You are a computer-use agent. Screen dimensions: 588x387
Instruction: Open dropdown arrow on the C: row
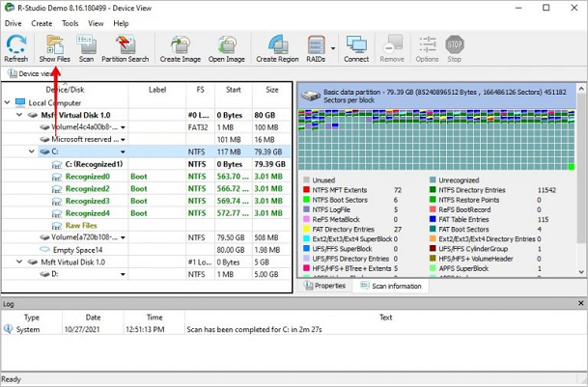(123, 152)
